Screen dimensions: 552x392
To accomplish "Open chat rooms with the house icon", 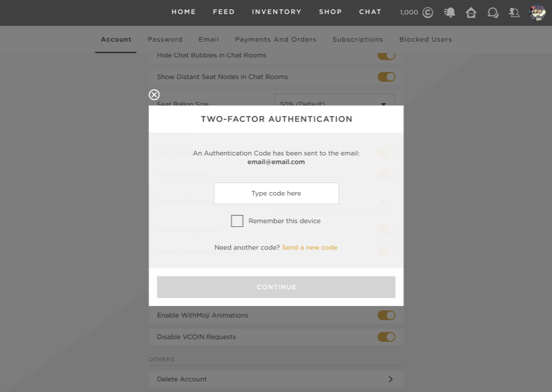I will (x=471, y=12).
